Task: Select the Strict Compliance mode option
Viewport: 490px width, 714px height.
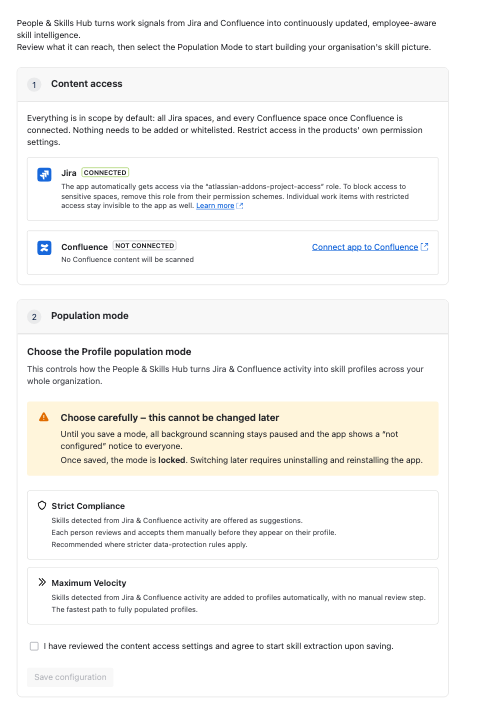Action: [x=233, y=525]
